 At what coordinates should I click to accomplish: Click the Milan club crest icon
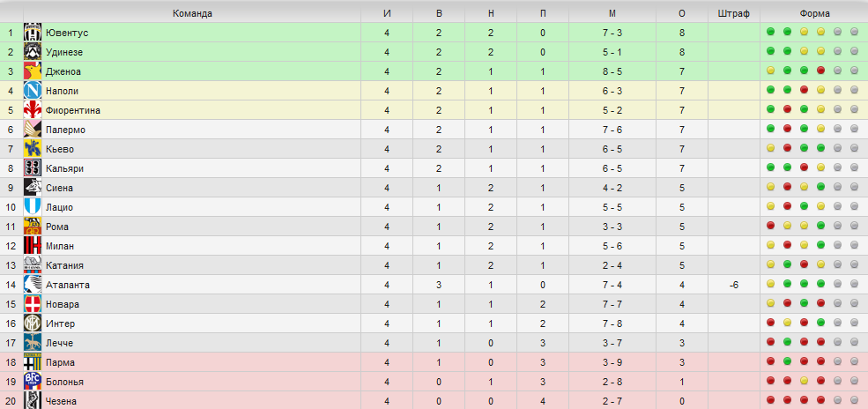pyautogui.click(x=33, y=246)
